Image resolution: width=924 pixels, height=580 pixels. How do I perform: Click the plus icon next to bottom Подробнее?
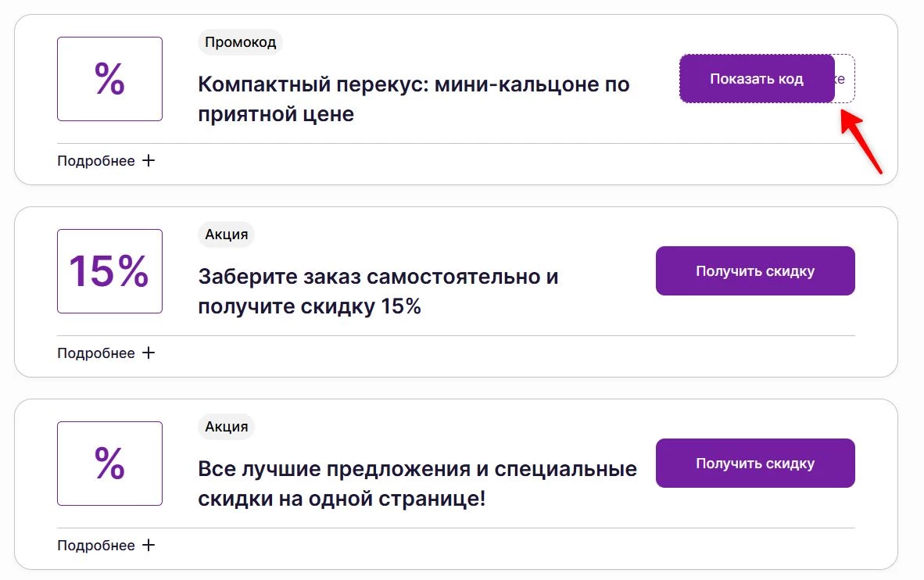click(148, 545)
